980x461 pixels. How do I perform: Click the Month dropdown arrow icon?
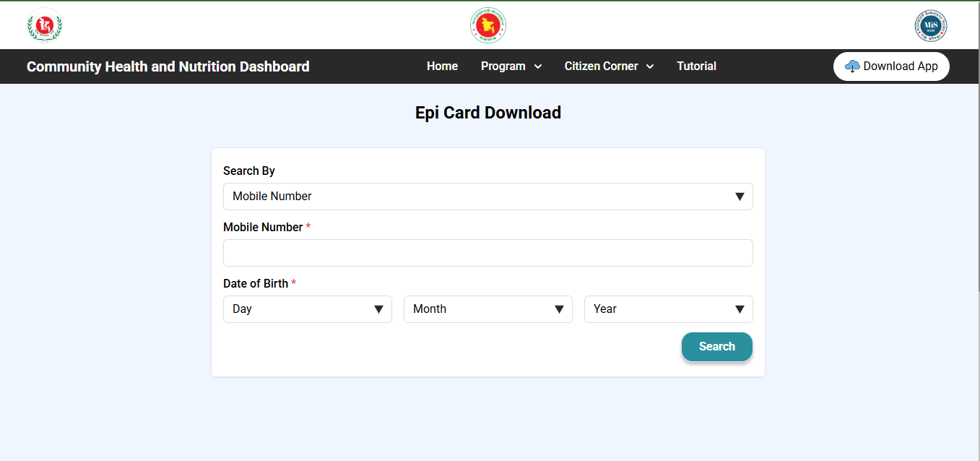tap(560, 309)
